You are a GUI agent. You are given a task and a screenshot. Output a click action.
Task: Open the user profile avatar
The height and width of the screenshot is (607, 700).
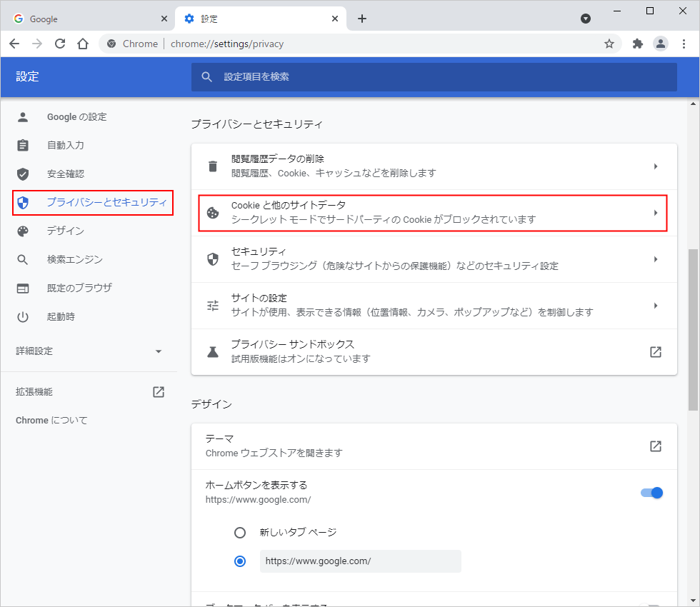[x=660, y=44]
